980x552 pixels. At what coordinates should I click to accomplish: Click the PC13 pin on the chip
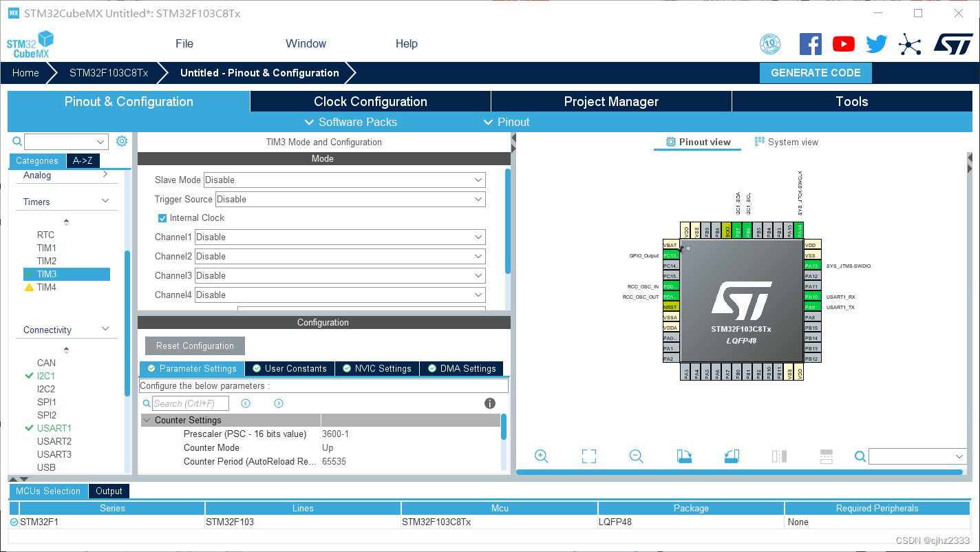coord(671,255)
